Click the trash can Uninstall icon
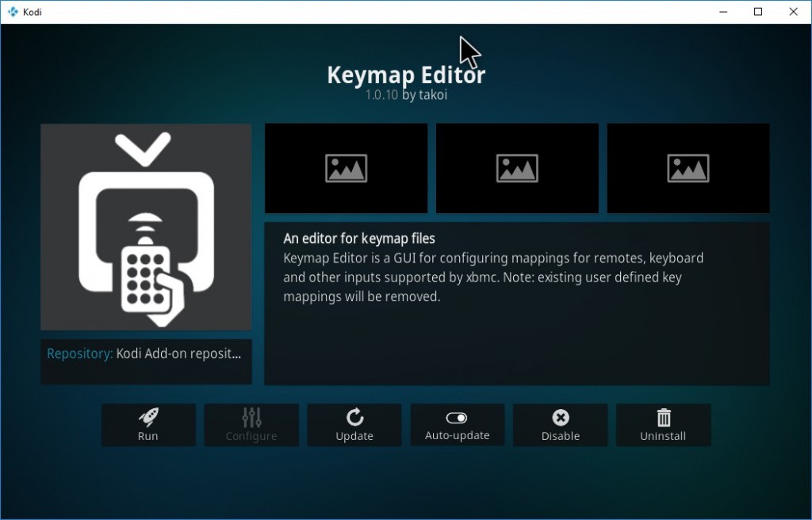 [x=664, y=416]
